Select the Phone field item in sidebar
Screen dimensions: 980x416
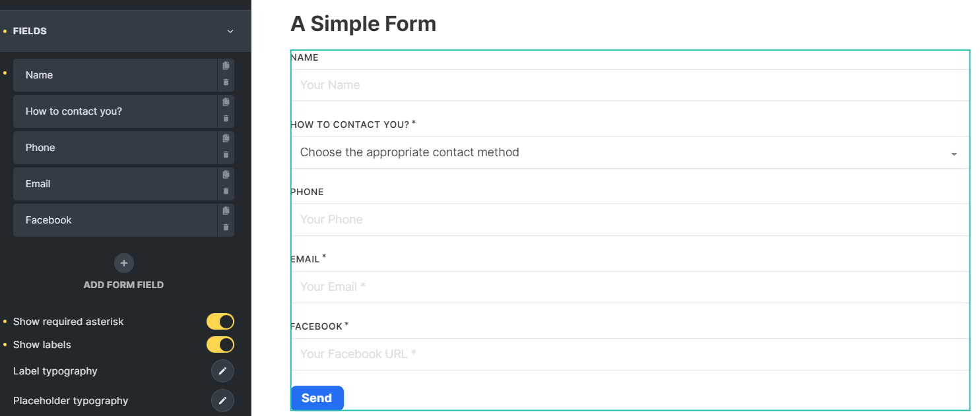tap(115, 148)
